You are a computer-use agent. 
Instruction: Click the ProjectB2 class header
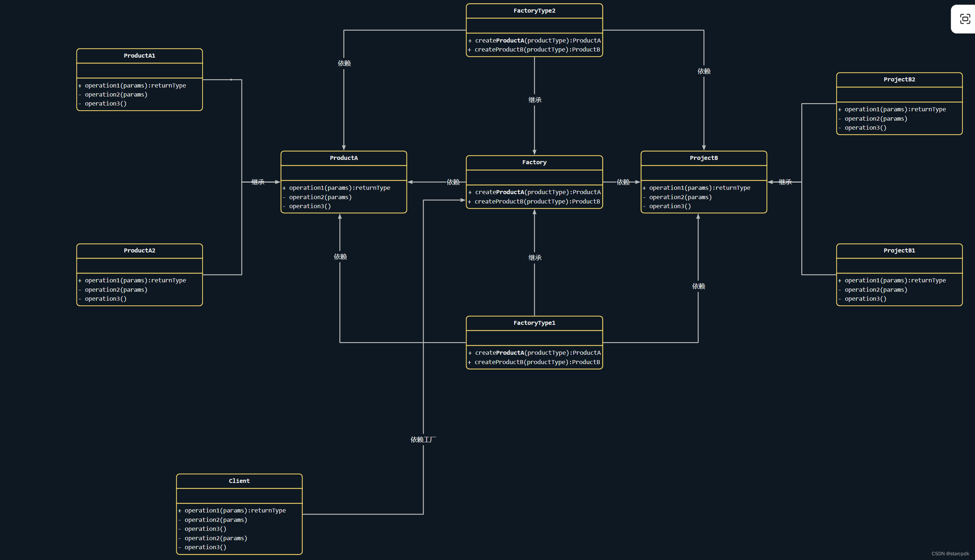coord(899,80)
